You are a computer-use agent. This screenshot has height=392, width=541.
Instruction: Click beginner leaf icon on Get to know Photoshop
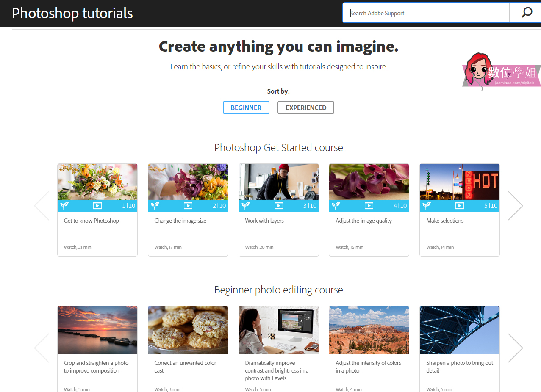[x=64, y=206]
